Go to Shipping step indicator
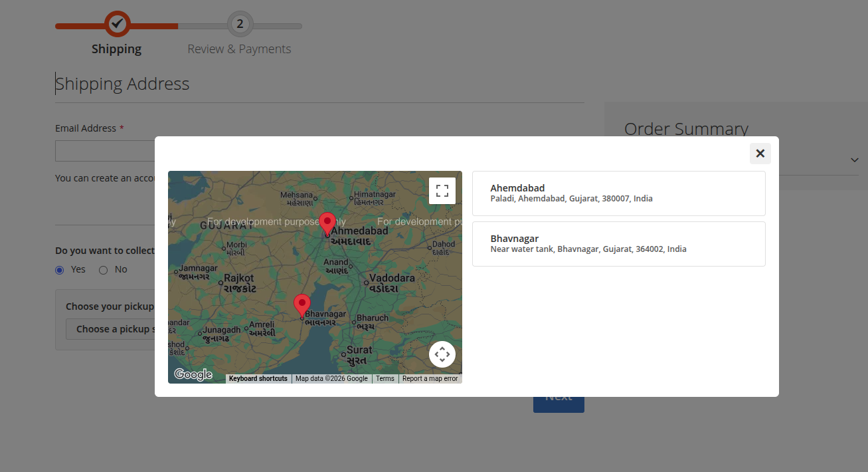The image size is (868, 472). 117,24
